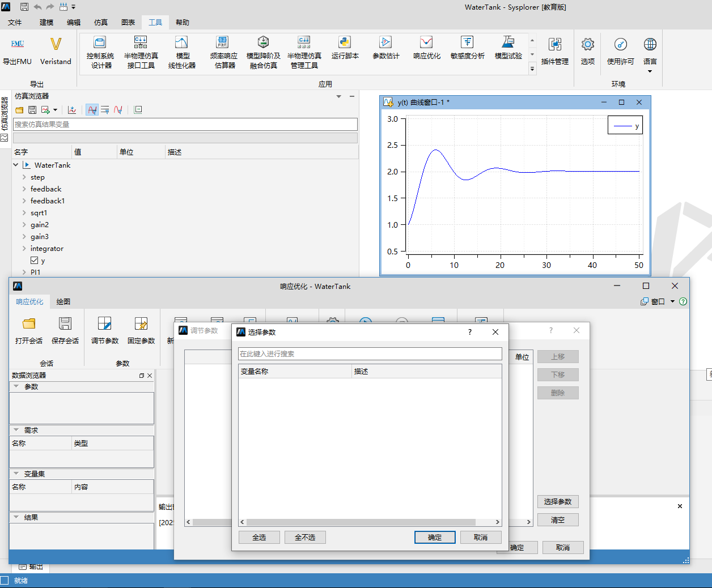712x588 pixels.
Task: Open 模型降阶及融合仿真 tool
Action: (263, 52)
